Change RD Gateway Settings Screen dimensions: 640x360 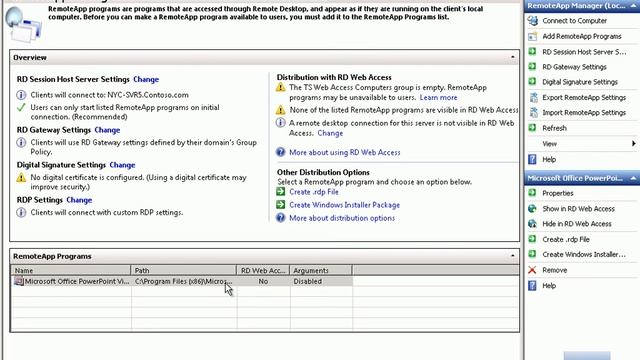pos(107,130)
